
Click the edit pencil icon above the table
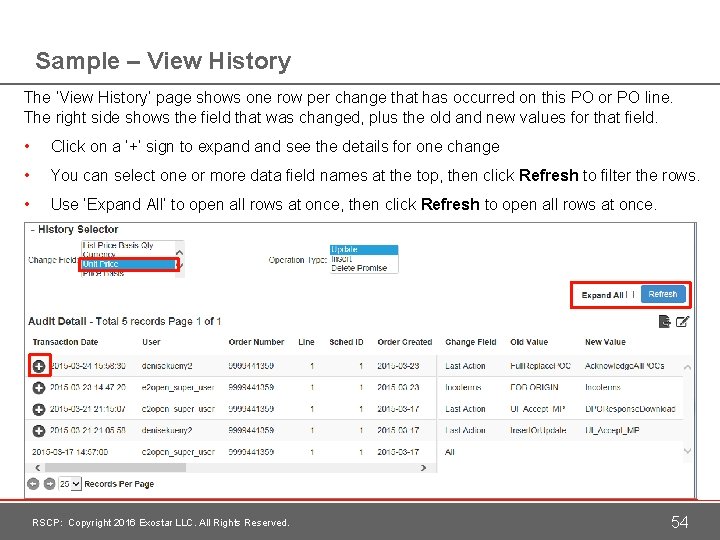pyautogui.click(x=682, y=321)
